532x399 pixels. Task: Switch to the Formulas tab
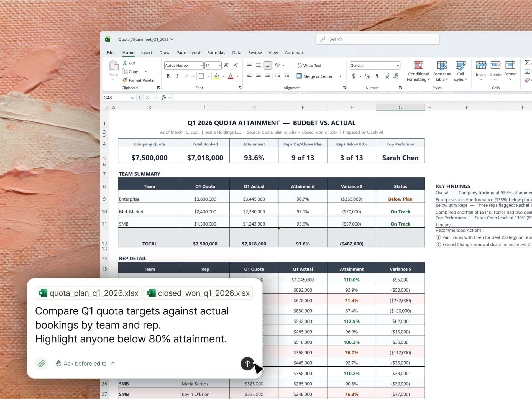[216, 53]
